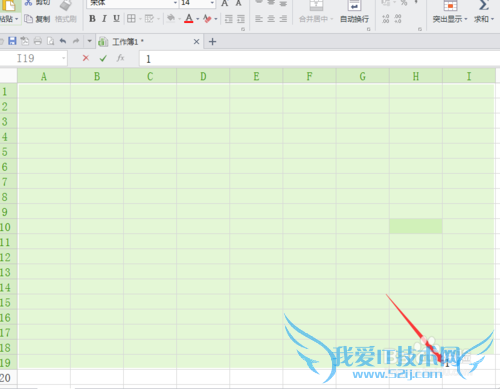Click the 复制 copy button
Screen dimensions: 500x389
pyautogui.click(x=37, y=19)
